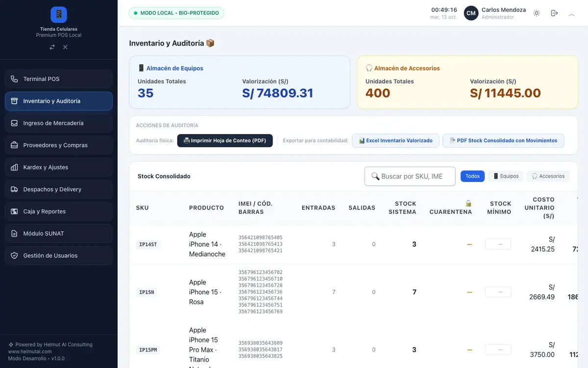
Task: Click the bar chart icon beside Kardex
Action: pyautogui.click(x=14, y=167)
